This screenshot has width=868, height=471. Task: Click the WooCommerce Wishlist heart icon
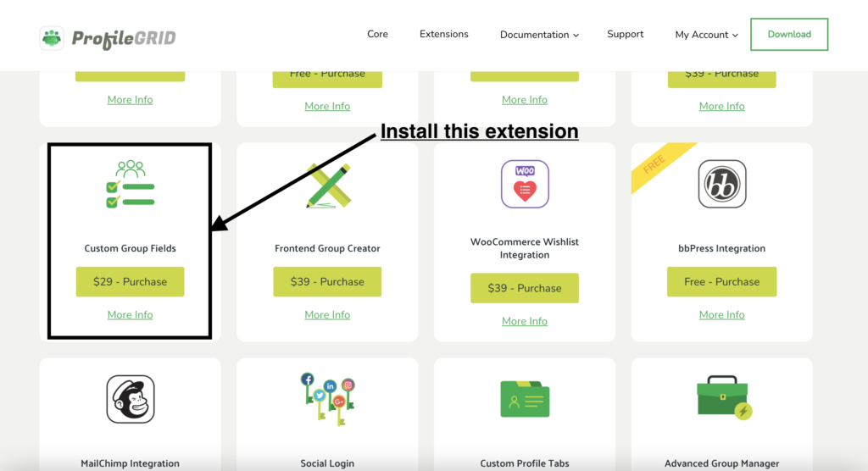click(x=525, y=185)
